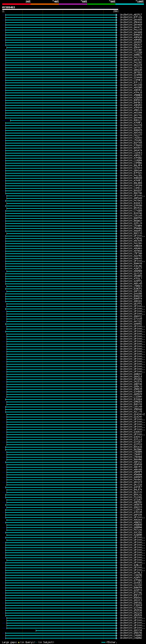Open hit UniRef100_Q5K406
This screenshot has width=146, height=644.
click(131, 22)
